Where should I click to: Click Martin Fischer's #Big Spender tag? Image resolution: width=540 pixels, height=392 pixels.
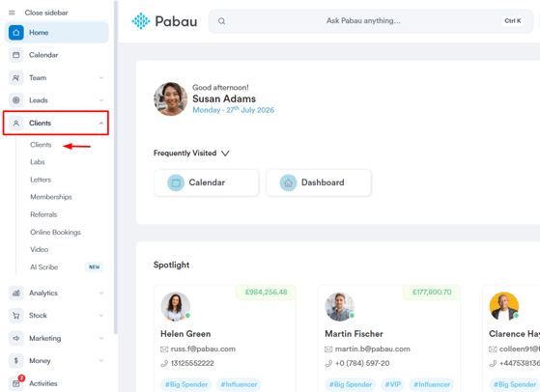tap(351, 384)
